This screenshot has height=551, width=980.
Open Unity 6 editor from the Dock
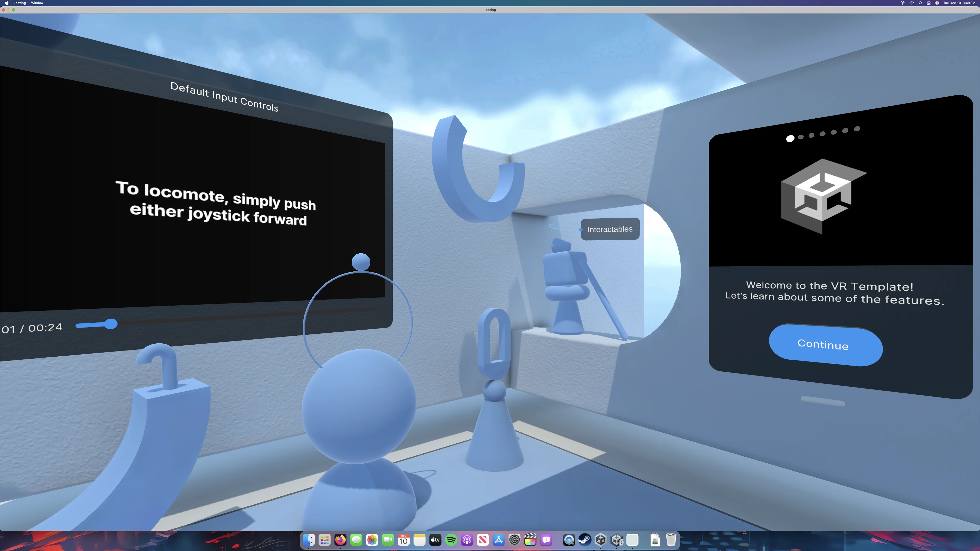click(x=617, y=540)
